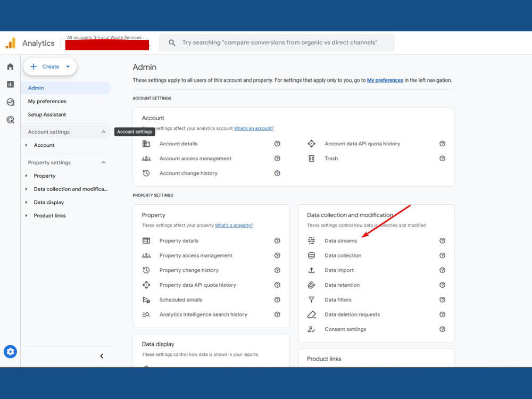Select Admin in the side menu
The image size is (532, 399).
click(x=66, y=88)
